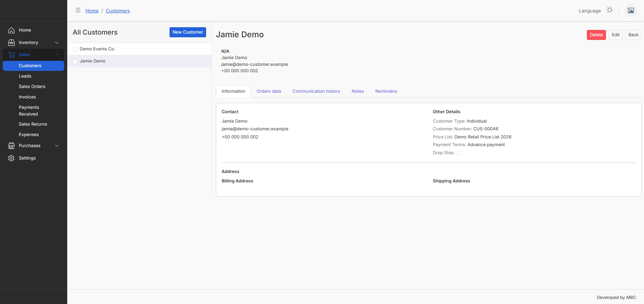Viewport: 644px width, 304px height.
Task: Click the Inventory box icon
Action: 11,43
